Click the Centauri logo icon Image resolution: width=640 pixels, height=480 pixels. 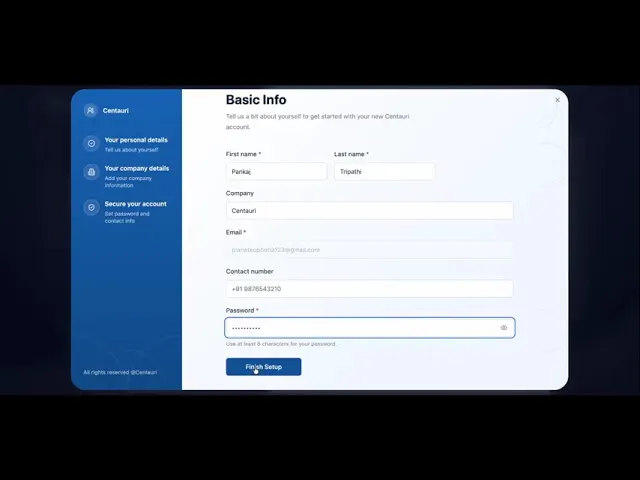click(x=91, y=110)
